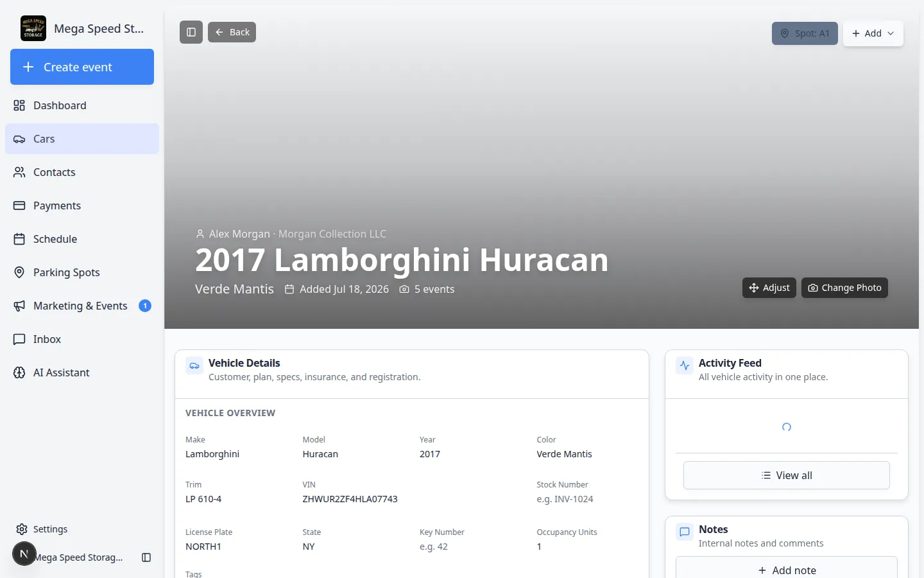This screenshot has width=924, height=578.
Task: Open Marketing & Events
Action: pos(82,306)
